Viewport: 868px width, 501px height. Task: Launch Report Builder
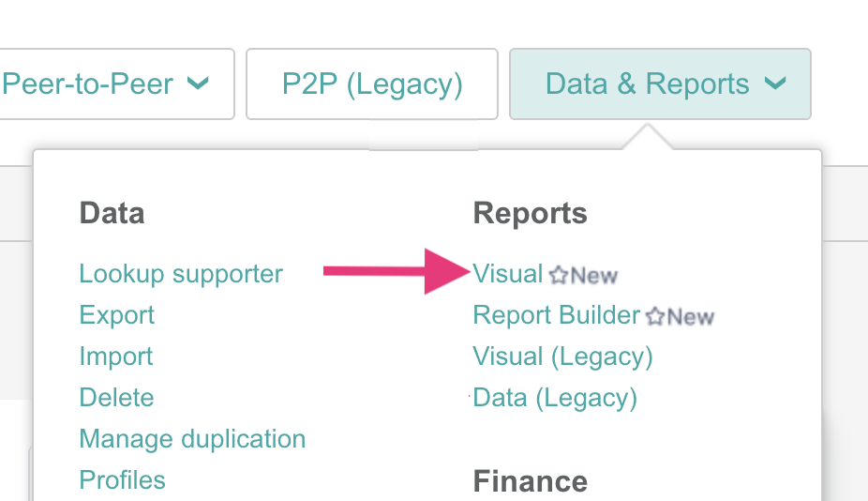click(557, 315)
